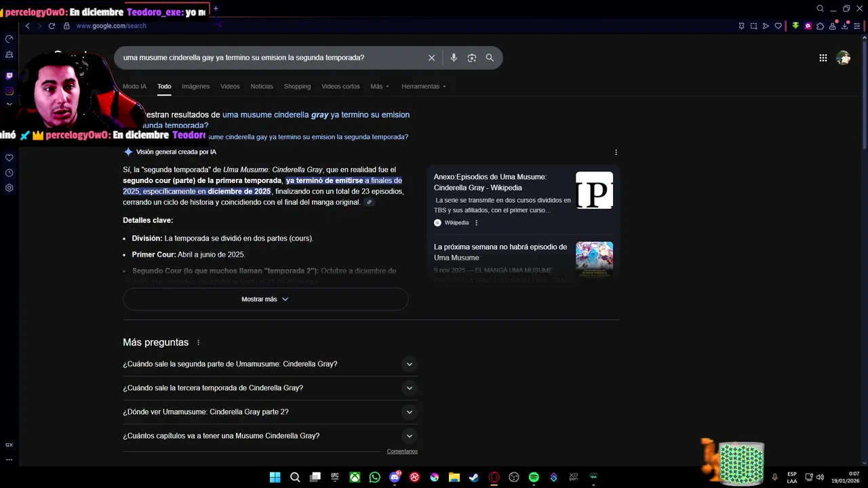The image size is (868, 488).
Task: Open Wikipedia result three-dot menu
Action: tap(476, 222)
